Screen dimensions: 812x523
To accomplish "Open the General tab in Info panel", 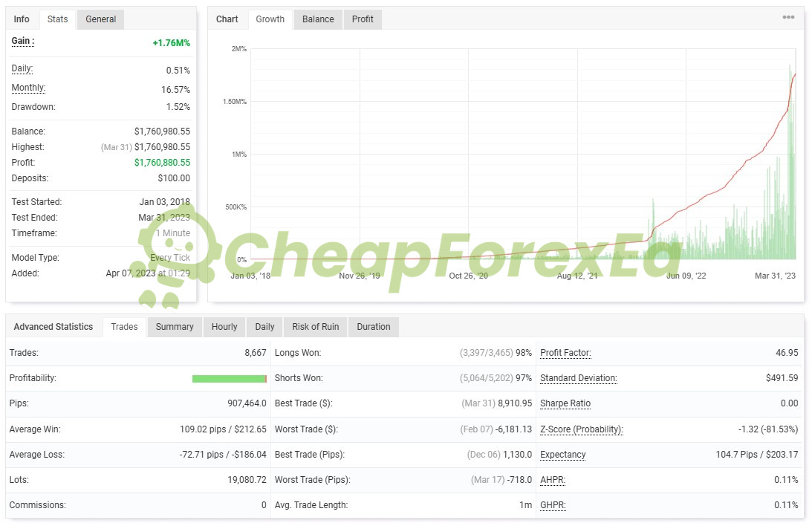I will click(x=100, y=19).
